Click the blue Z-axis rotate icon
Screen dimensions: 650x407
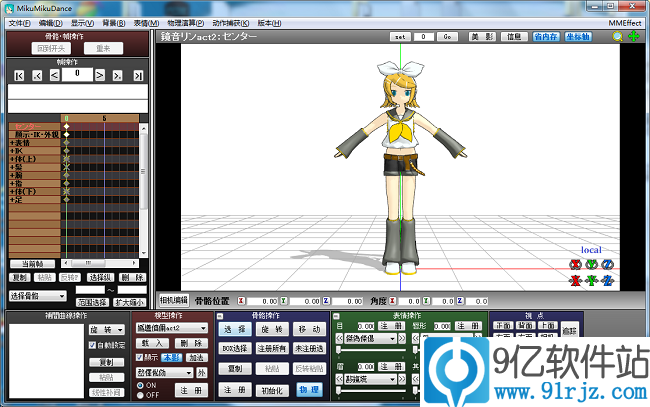point(607,264)
